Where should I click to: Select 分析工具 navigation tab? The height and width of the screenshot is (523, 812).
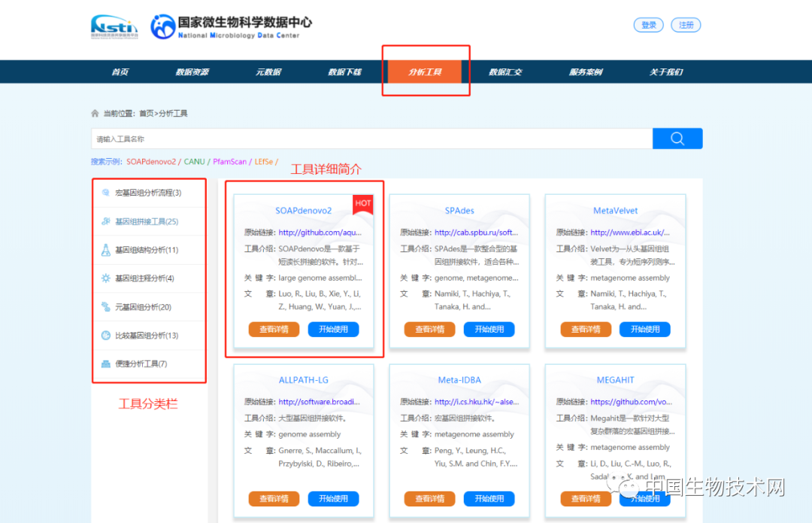coord(425,71)
